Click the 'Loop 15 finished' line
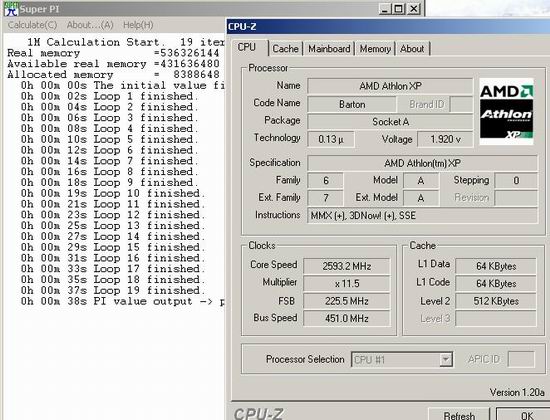The height and width of the screenshot is (420, 550). (x=113, y=248)
